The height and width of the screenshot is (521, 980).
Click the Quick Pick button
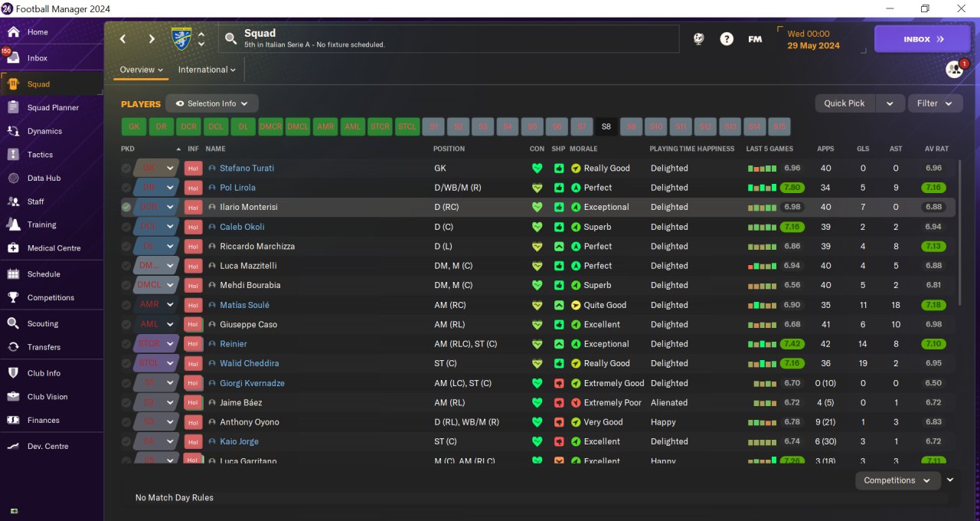(x=844, y=103)
